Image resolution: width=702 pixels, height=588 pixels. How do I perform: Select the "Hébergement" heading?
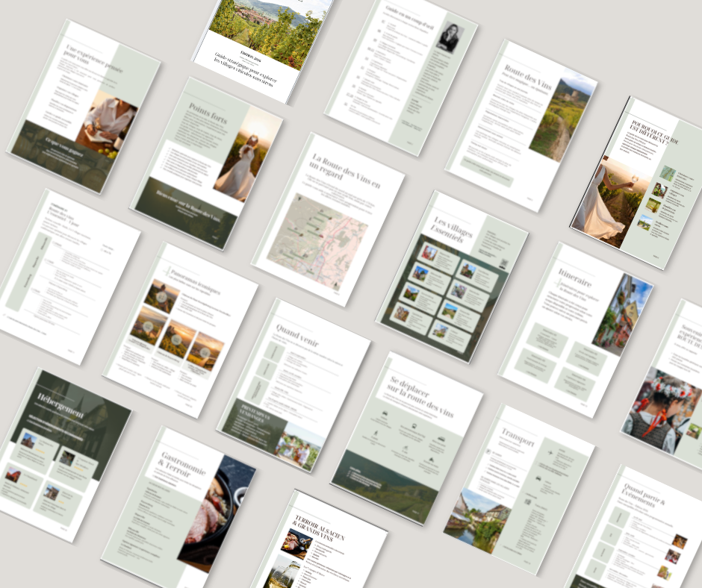pos(60,405)
